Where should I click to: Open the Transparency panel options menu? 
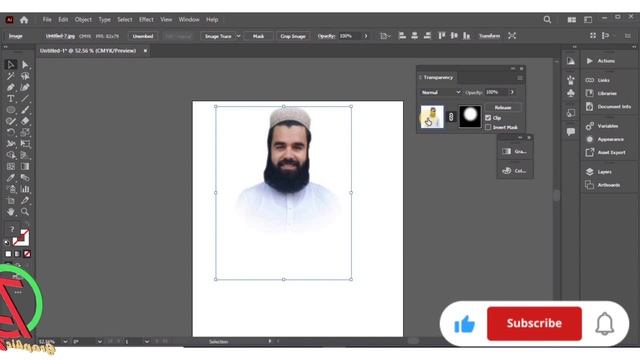tap(520, 78)
